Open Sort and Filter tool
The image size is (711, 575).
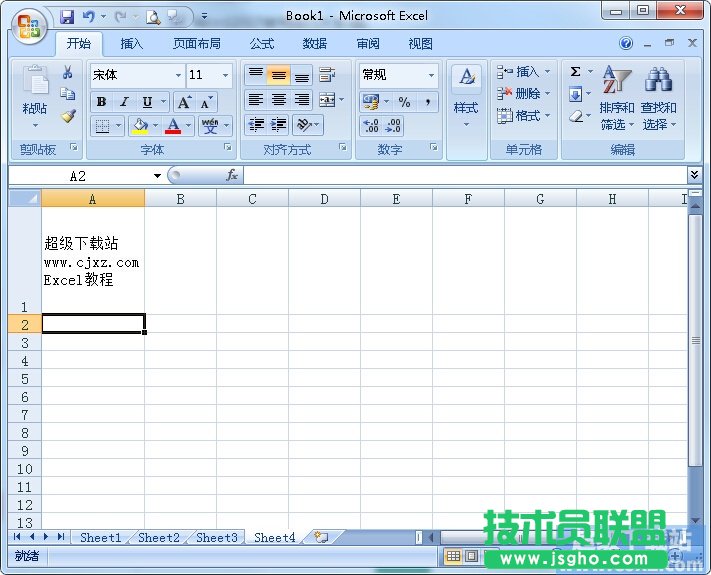click(616, 100)
